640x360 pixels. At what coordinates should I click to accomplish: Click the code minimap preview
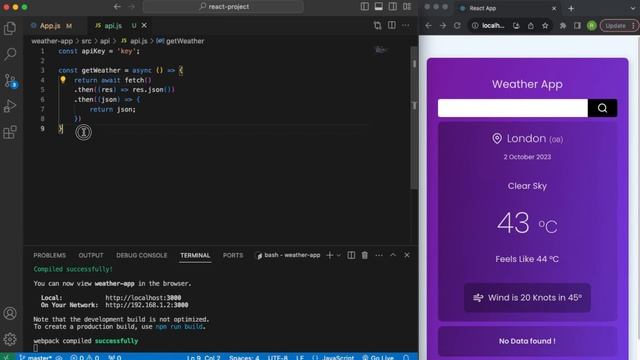381,50
